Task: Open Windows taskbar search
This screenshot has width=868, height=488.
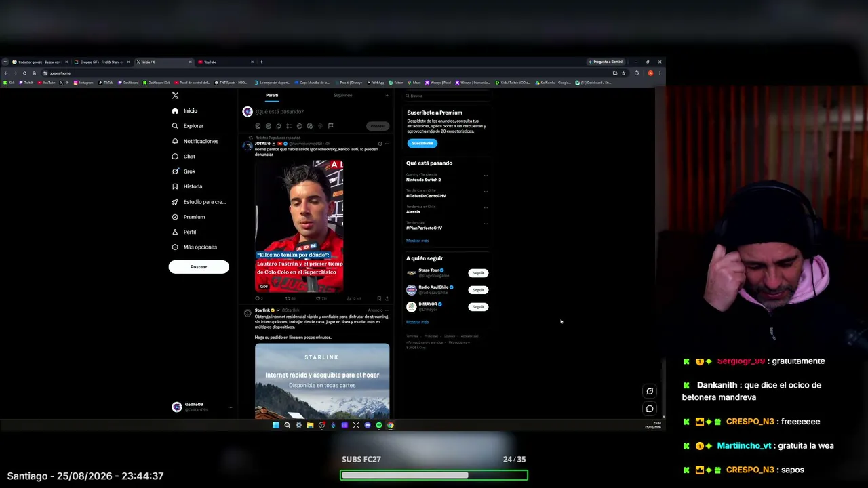Action: click(x=287, y=426)
